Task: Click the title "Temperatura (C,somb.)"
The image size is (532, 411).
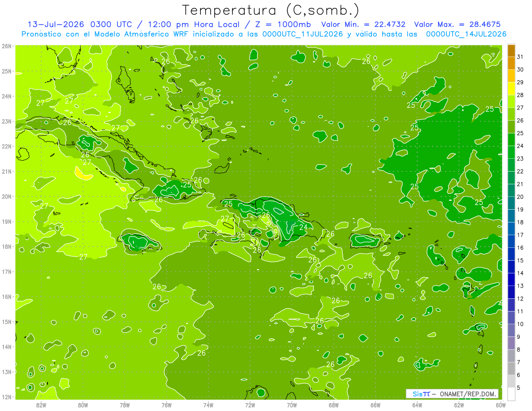Action: (271, 10)
